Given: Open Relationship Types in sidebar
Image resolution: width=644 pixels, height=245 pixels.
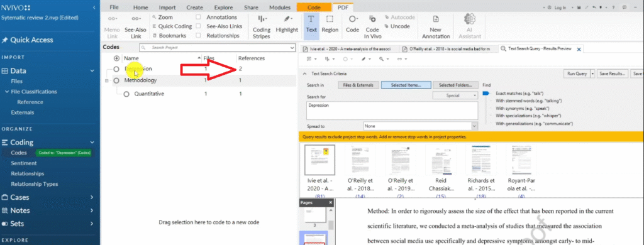Looking at the screenshot, I should 34,184.
